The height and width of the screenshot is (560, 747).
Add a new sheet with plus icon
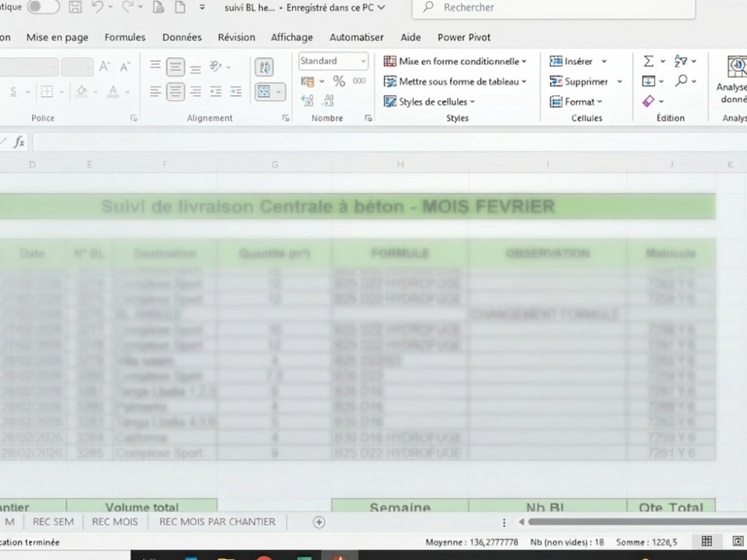(319, 523)
